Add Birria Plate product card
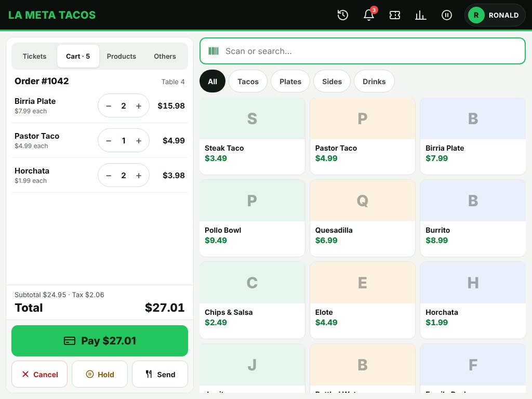532x399 pixels. click(x=473, y=137)
